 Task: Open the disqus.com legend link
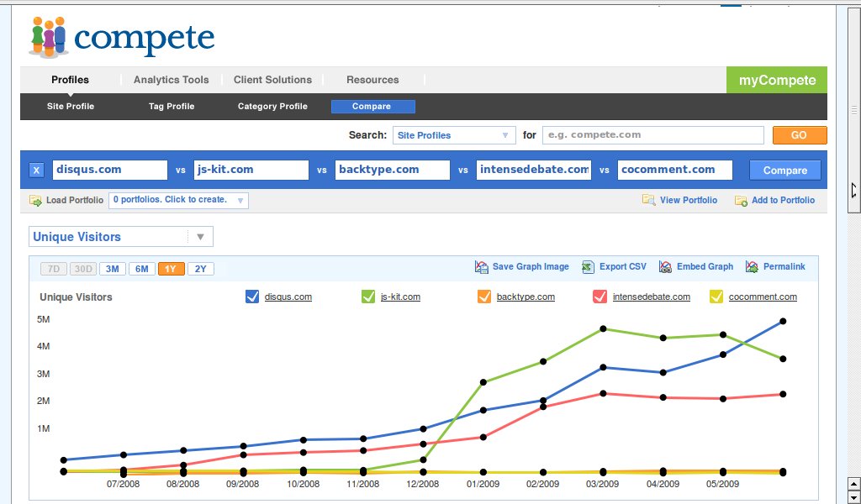click(x=288, y=297)
